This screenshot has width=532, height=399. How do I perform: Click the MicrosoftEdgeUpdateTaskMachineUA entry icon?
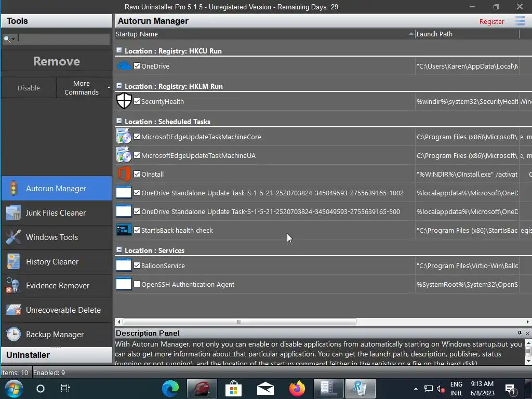(124, 155)
